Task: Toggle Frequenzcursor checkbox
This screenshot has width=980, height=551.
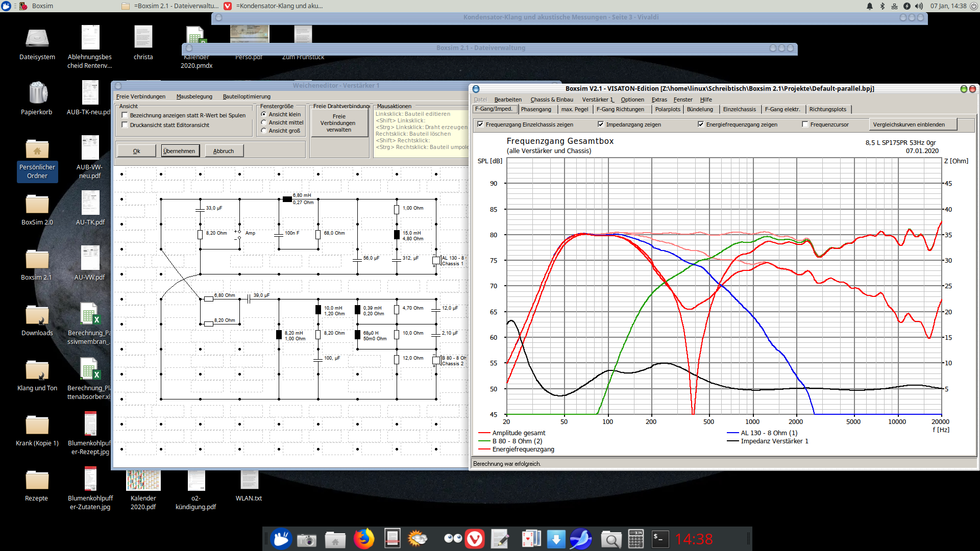Action: click(805, 124)
